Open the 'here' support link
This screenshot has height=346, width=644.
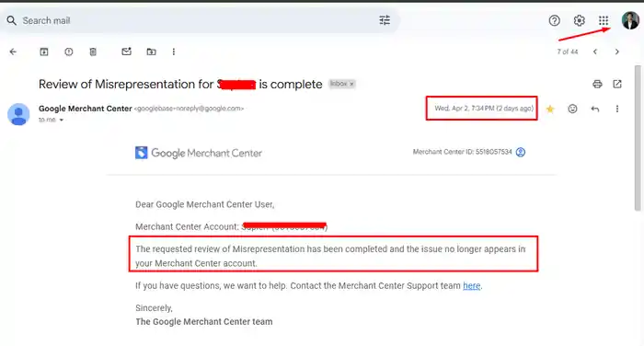(471, 285)
